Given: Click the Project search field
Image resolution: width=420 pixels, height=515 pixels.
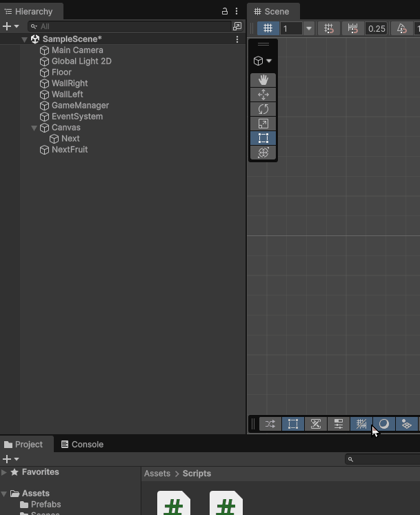Looking at the screenshot, I should [x=383, y=459].
